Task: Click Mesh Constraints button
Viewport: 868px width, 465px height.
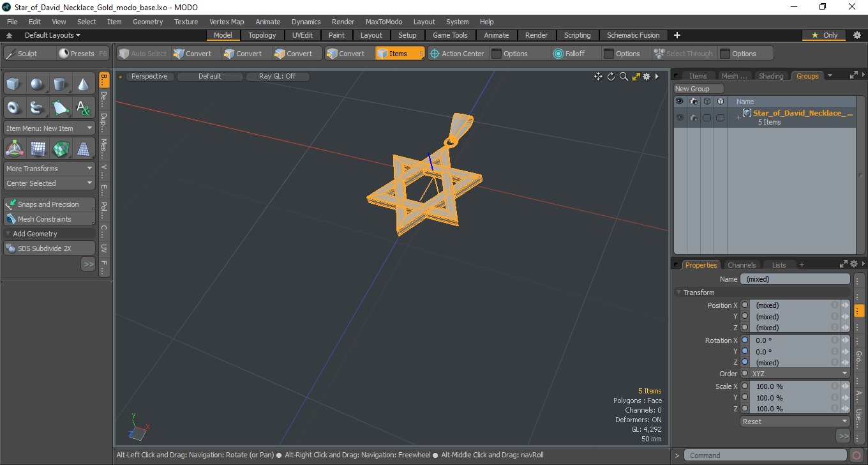Action: (x=49, y=219)
